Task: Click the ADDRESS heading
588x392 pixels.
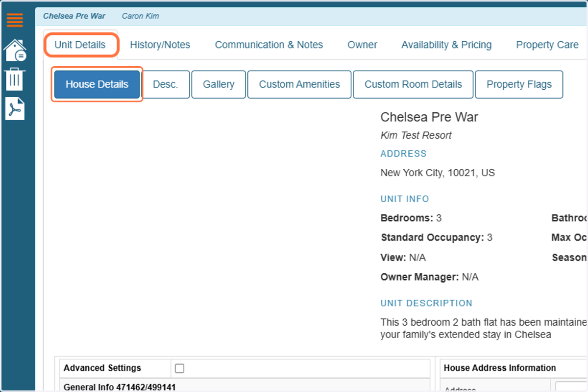Action: click(x=403, y=154)
